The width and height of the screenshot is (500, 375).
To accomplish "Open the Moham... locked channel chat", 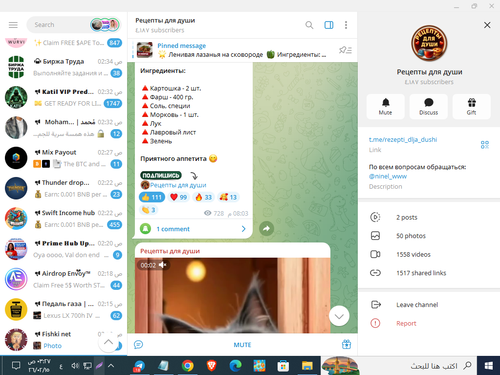I will pyautogui.click(x=63, y=128).
